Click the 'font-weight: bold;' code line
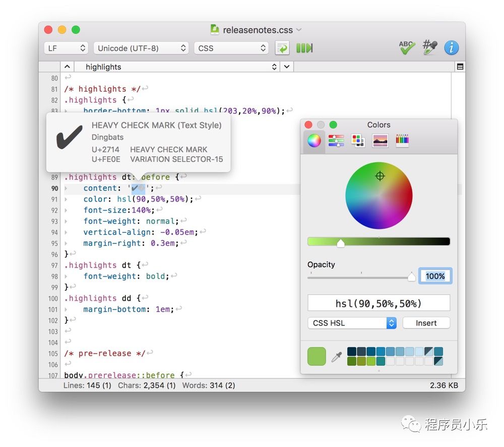 [127, 276]
